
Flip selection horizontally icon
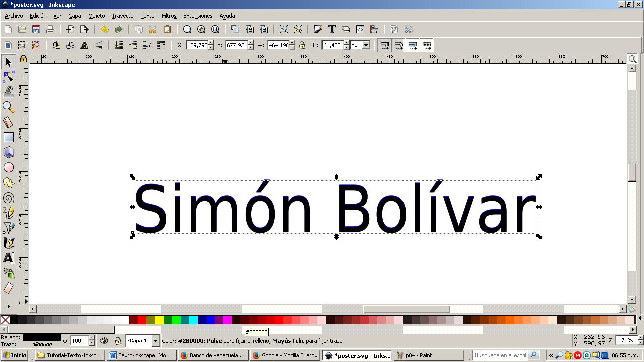point(85,45)
